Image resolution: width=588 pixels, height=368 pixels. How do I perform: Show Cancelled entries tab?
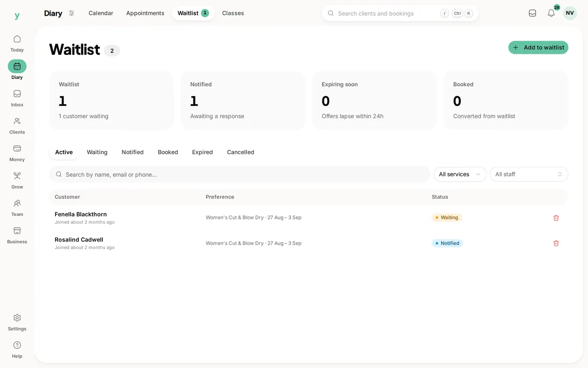241,152
